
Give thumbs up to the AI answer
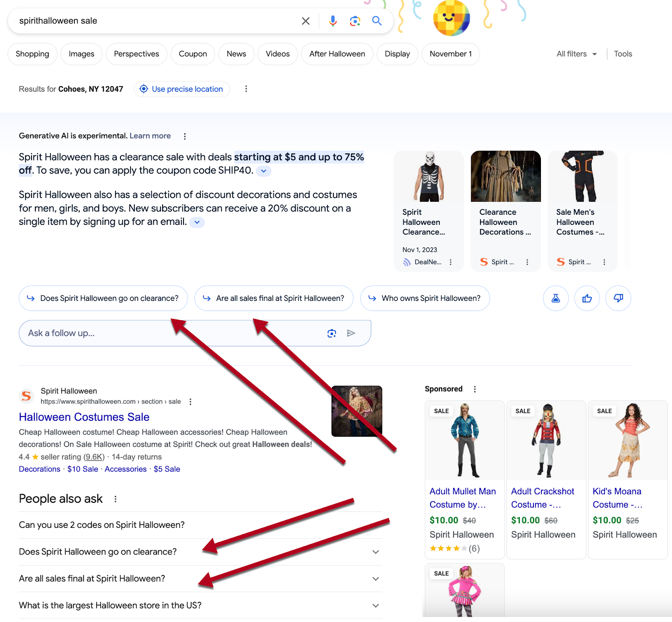coord(587,298)
